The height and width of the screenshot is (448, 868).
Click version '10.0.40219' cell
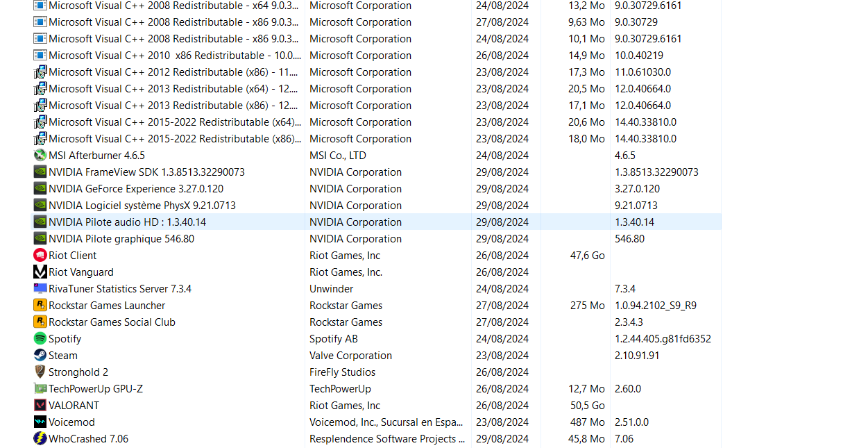click(639, 56)
